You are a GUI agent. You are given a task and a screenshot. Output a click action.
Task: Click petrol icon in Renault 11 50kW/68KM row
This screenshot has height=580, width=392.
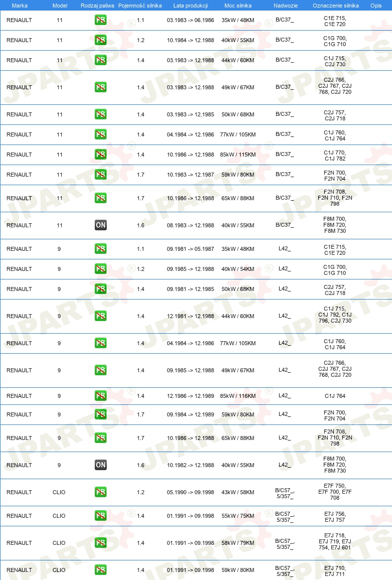[100, 114]
